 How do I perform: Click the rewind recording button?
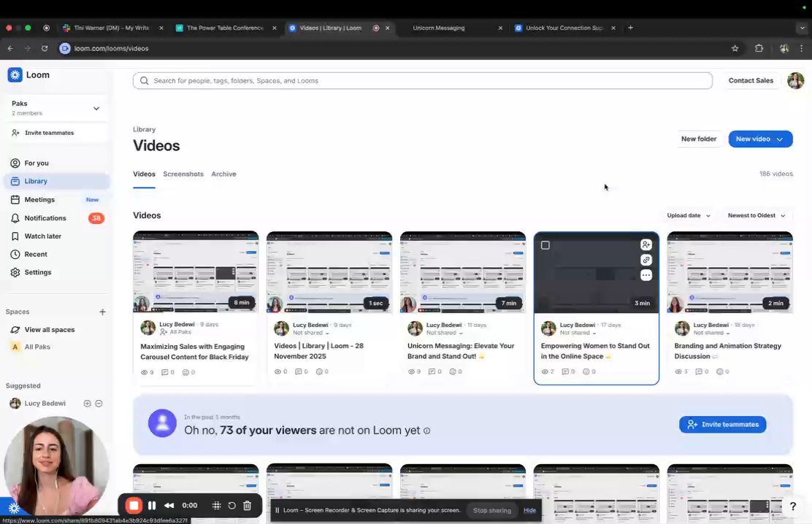(169, 505)
